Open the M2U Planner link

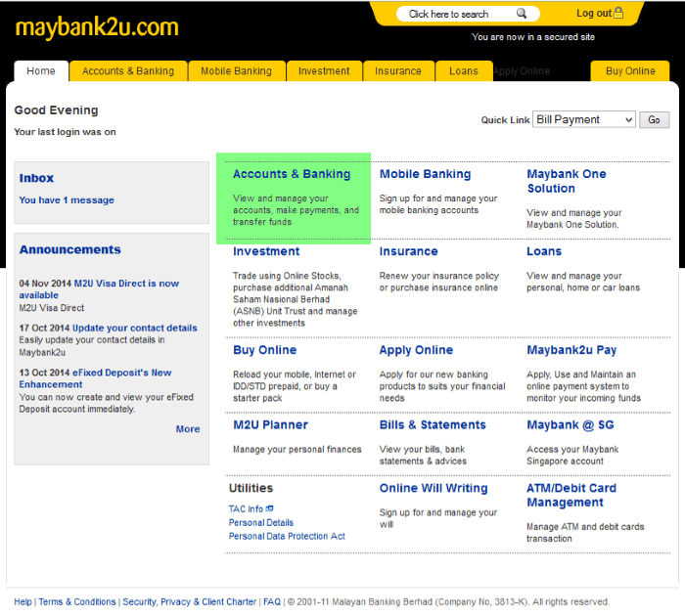point(270,424)
